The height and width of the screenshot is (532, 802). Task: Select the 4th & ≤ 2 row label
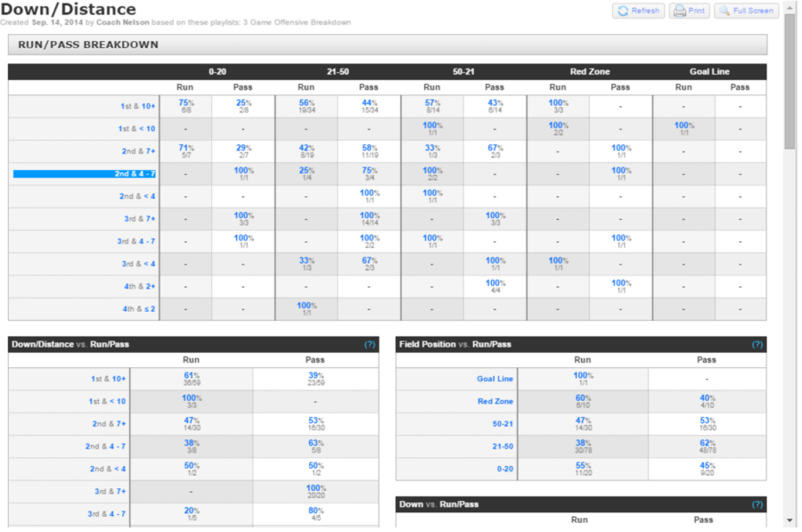pyautogui.click(x=140, y=309)
